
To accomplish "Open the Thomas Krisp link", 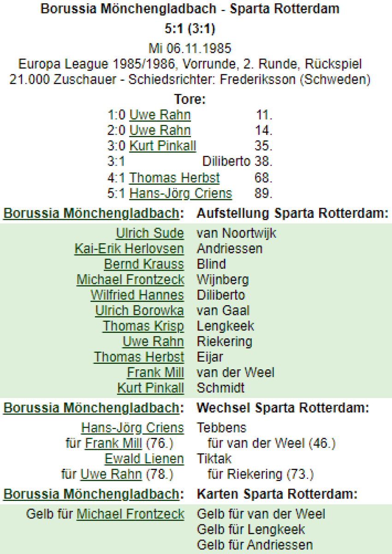I will pyautogui.click(x=143, y=326).
